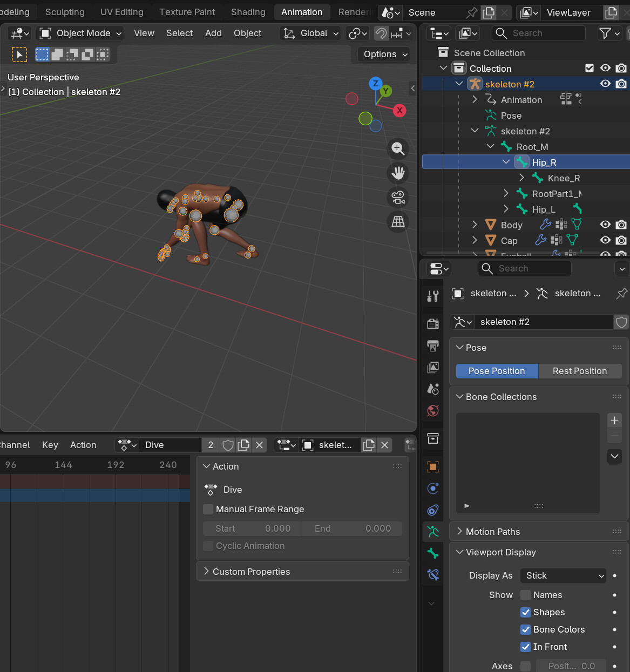630x672 pixels.
Task: Open the viewport Select menu
Action: tap(179, 33)
